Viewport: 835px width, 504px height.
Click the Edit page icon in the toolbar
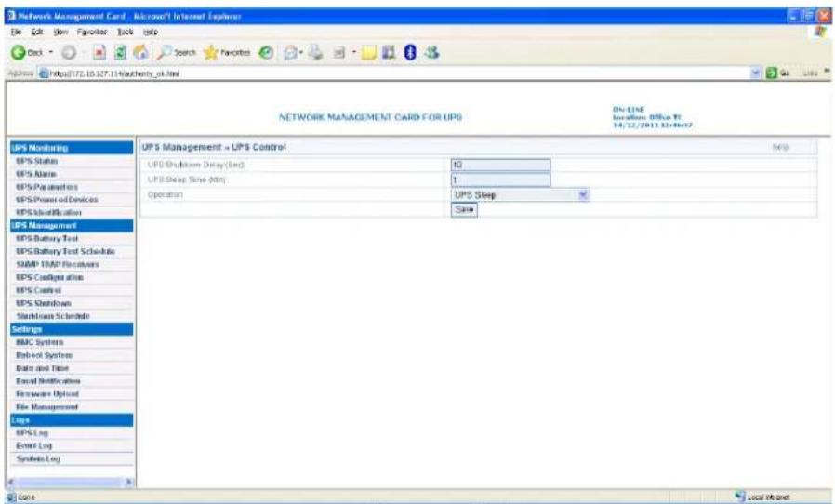pyautogui.click(x=339, y=52)
